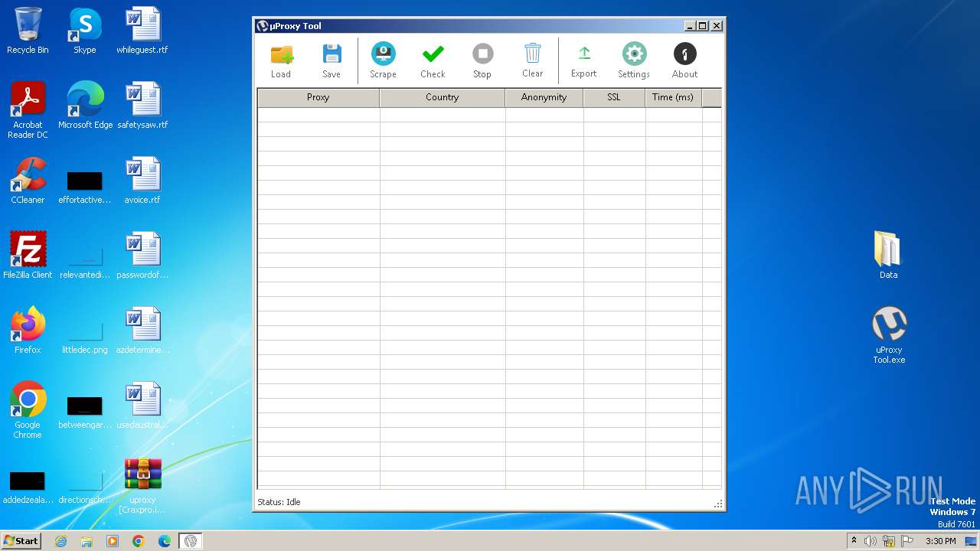Select the safetysaw.rtf document

pos(142,106)
